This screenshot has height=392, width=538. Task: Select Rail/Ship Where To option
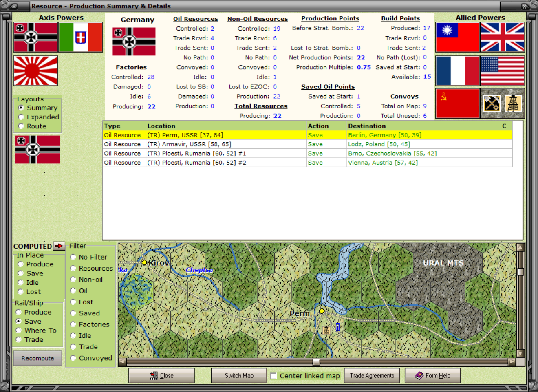point(36,330)
